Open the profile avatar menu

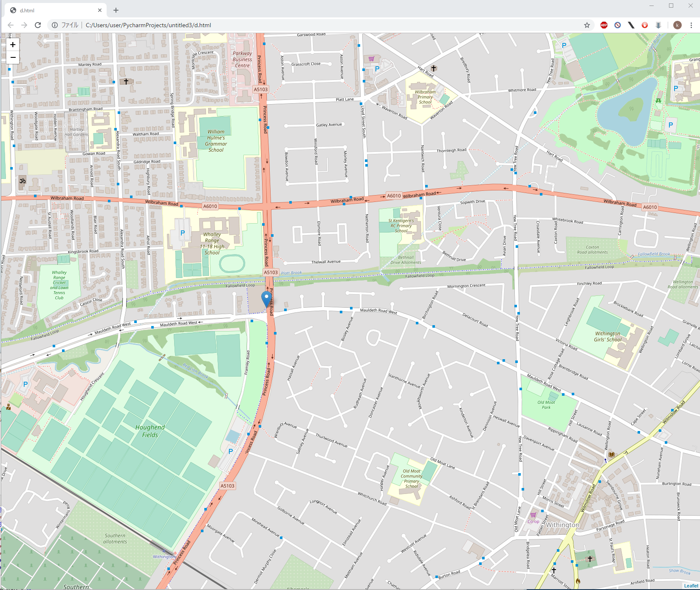pyautogui.click(x=677, y=25)
